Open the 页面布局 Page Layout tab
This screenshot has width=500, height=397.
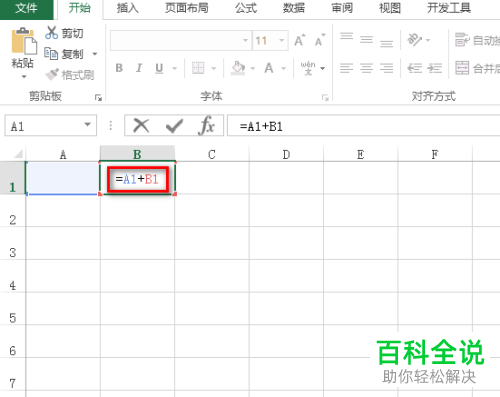point(187,8)
